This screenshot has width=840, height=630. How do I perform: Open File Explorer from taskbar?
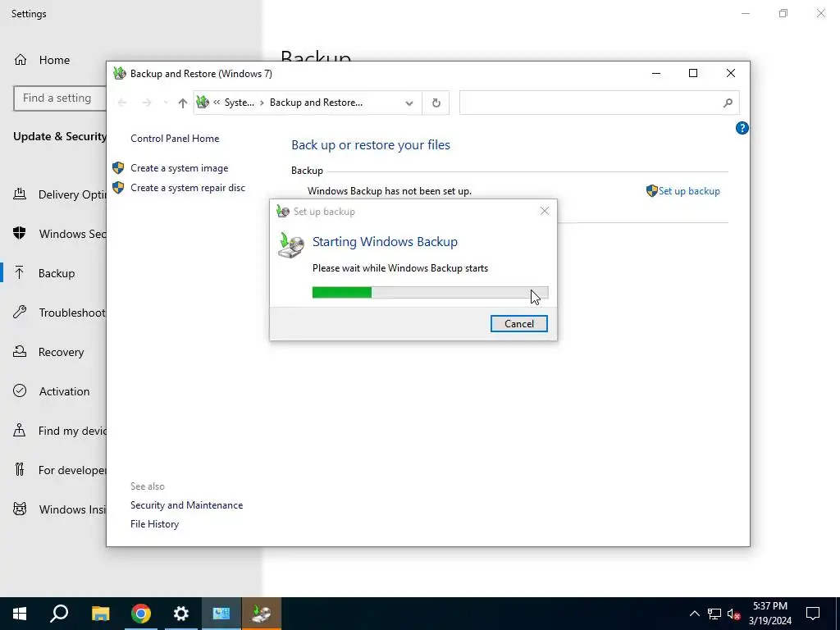(x=100, y=614)
